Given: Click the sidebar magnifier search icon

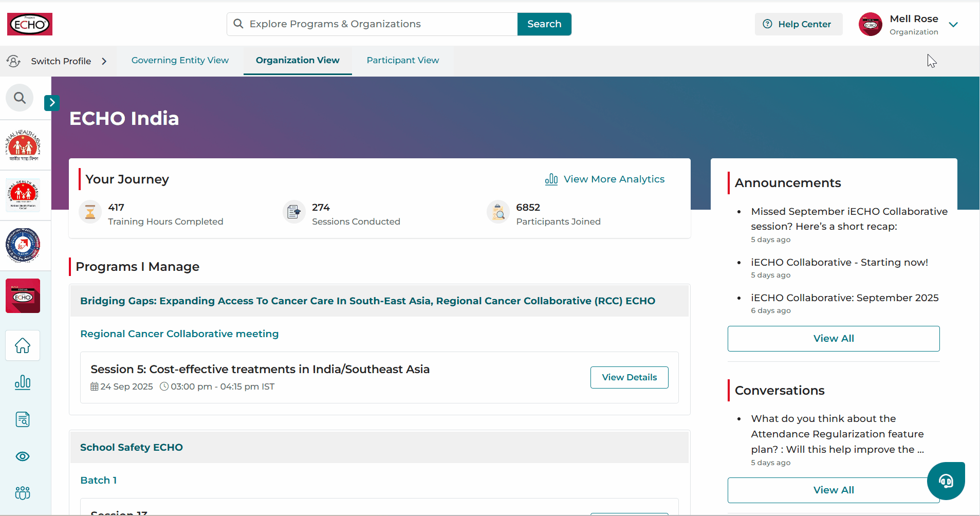Looking at the screenshot, I should (x=20, y=98).
